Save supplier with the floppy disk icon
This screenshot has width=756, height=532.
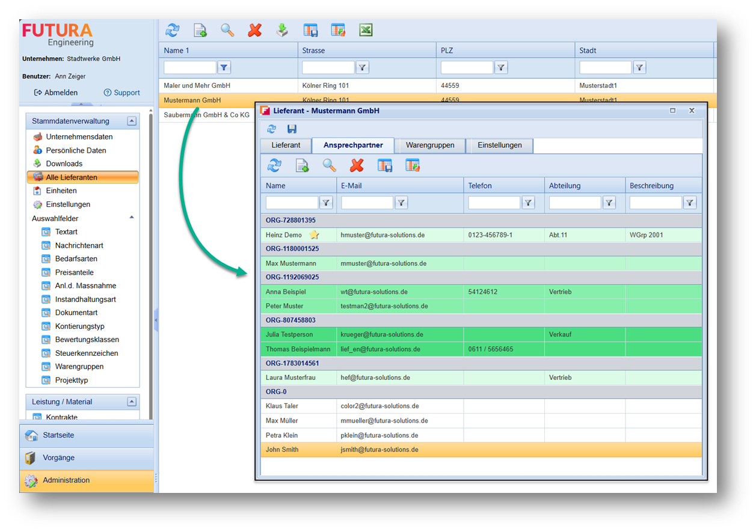click(x=292, y=129)
